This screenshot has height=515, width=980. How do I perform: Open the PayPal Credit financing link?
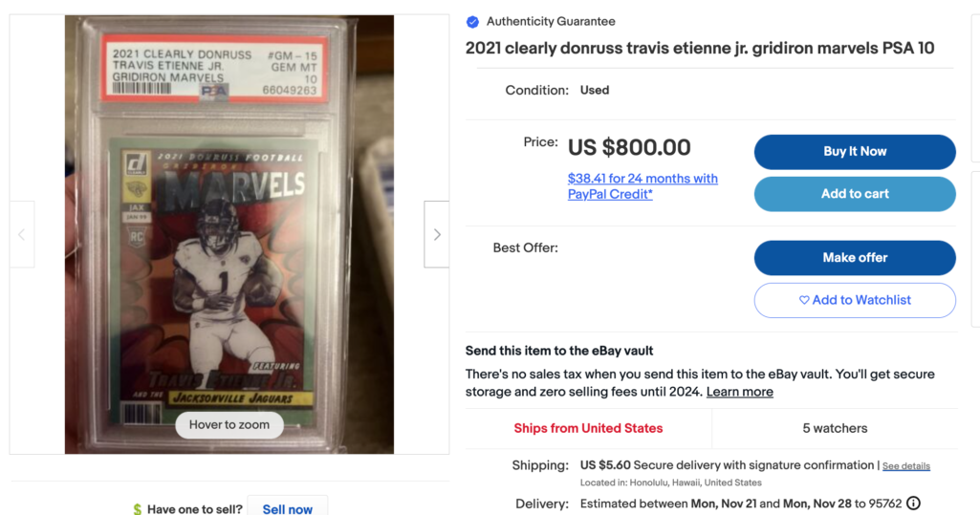click(642, 186)
